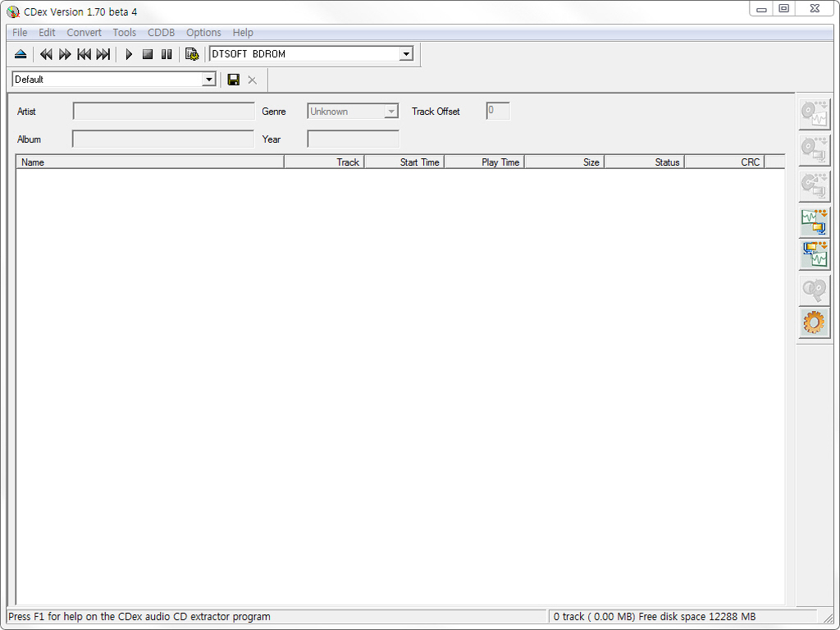Click the Extract CD tracks to compressed audio icon
The height and width of the screenshot is (630, 840).
point(815,151)
